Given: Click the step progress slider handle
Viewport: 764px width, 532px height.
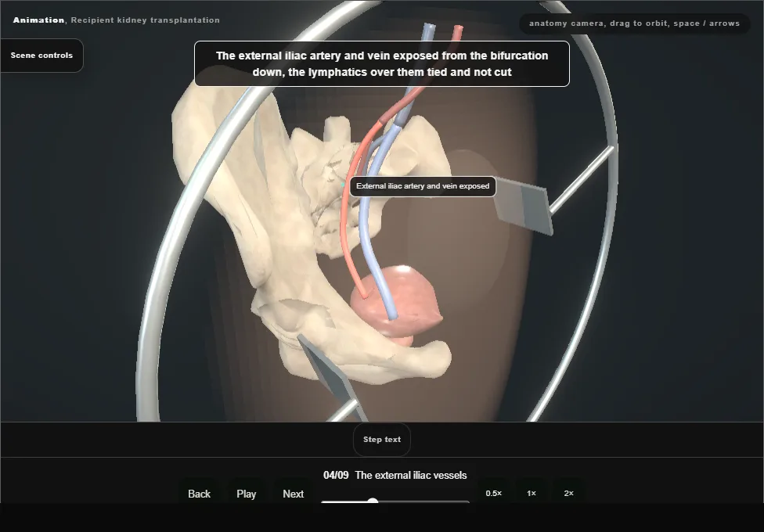Looking at the screenshot, I should (x=373, y=501).
